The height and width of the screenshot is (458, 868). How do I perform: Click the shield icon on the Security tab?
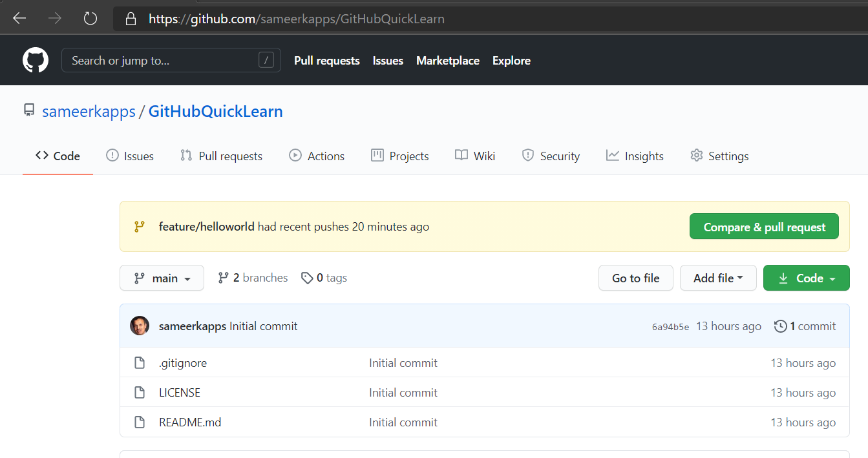(x=527, y=155)
